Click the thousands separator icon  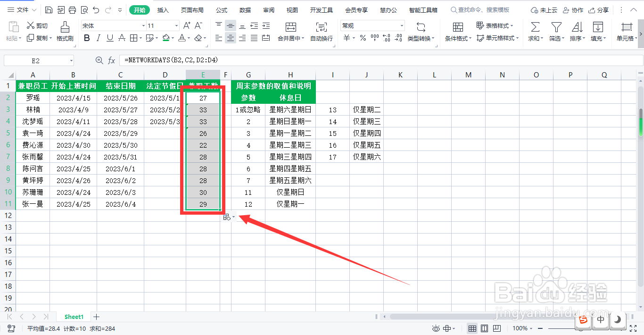tap(375, 38)
